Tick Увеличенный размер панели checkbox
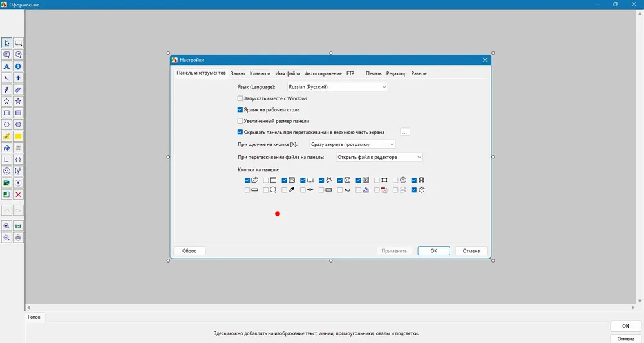The height and width of the screenshot is (343, 644). 240,121
